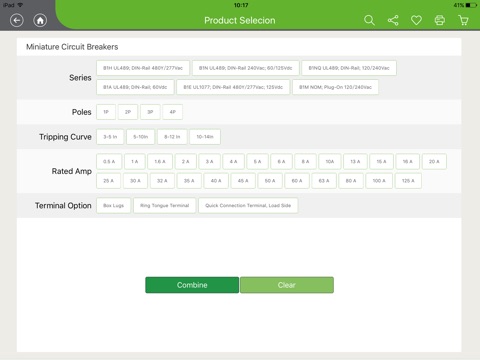This screenshot has width=480, height=360.
Task: Pick 1 A rated amp
Action: (135, 162)
